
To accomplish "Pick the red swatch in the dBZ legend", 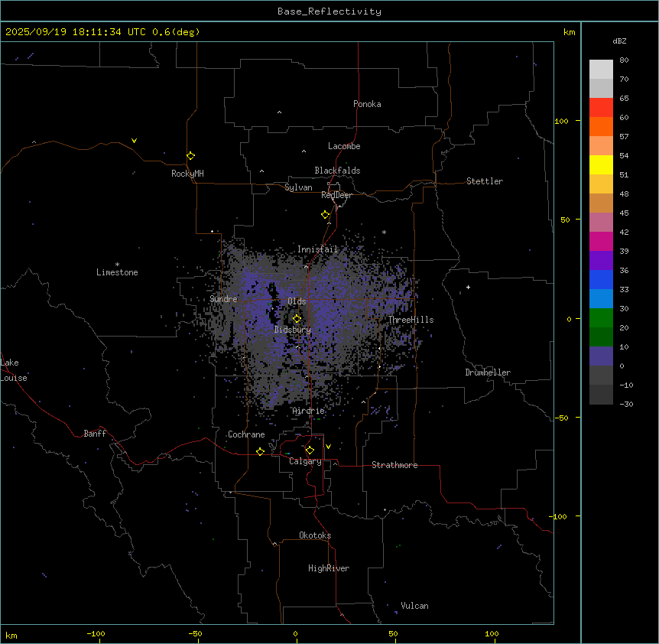I will click(x=601, y=108).
